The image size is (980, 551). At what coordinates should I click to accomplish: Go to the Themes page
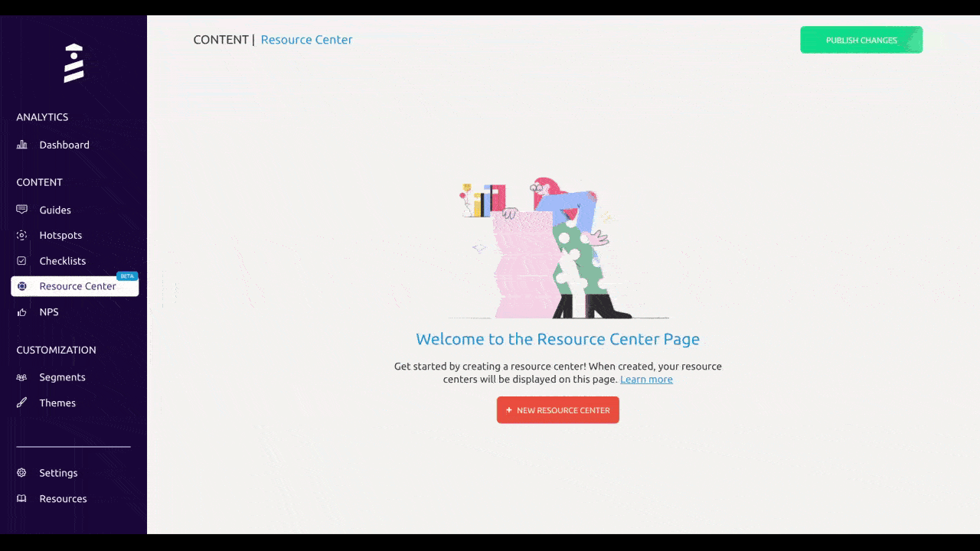tap(57, 403)
